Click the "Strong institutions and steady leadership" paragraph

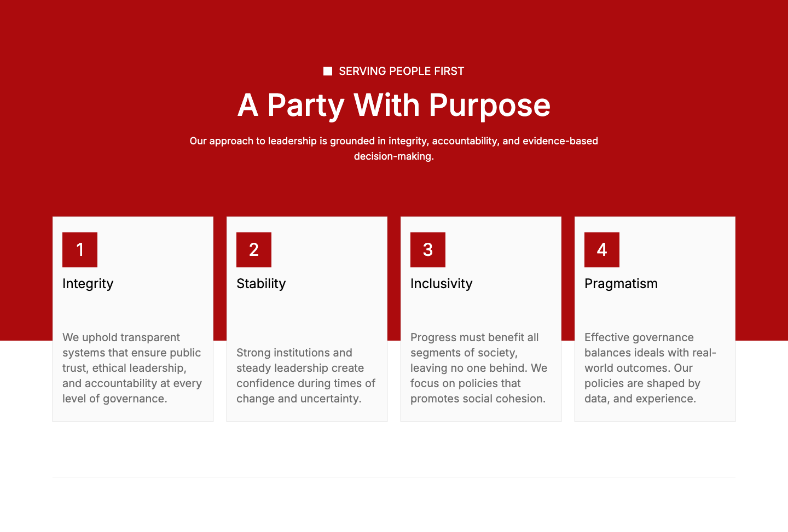[x=306, y=376]
